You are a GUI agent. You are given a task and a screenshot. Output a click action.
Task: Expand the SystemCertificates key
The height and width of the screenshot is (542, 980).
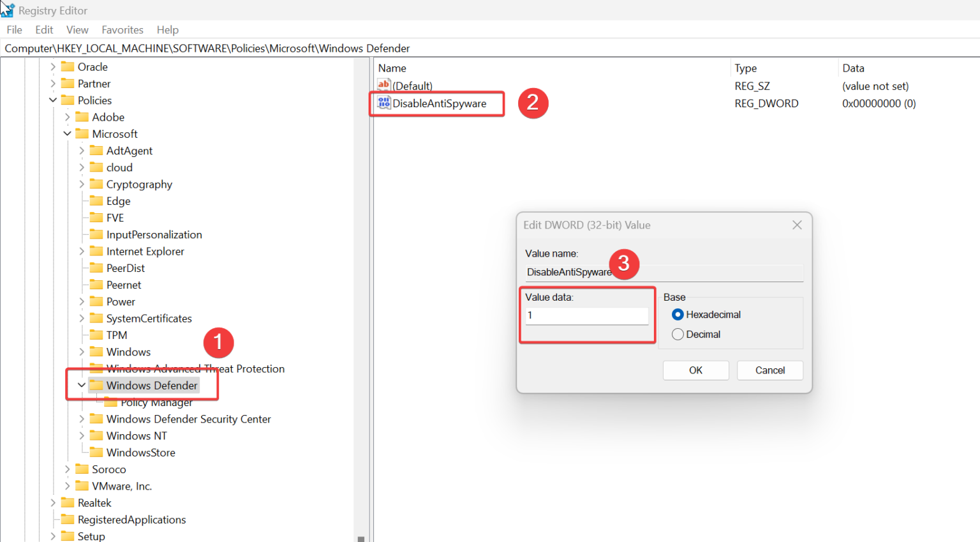[x=82, y=318]
